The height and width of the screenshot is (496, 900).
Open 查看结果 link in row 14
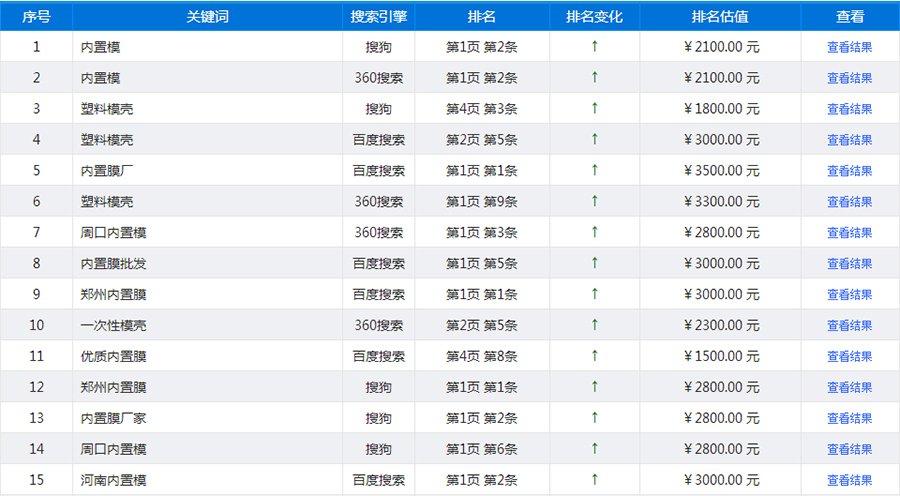pos(849,449)
